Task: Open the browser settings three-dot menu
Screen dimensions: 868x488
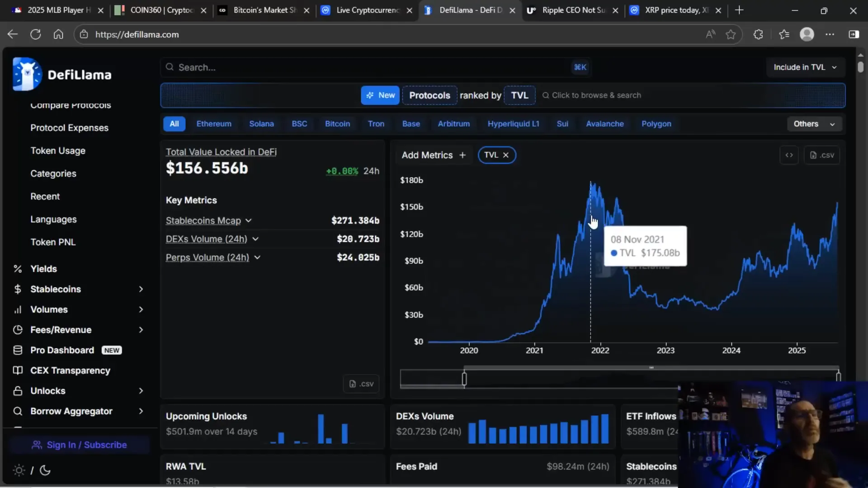Action: 830,34
